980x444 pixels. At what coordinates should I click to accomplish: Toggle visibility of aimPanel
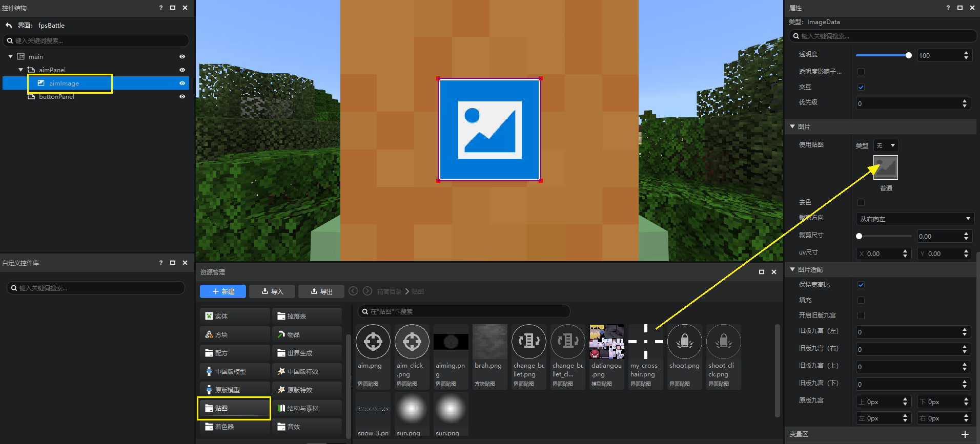tap(182, 70)
